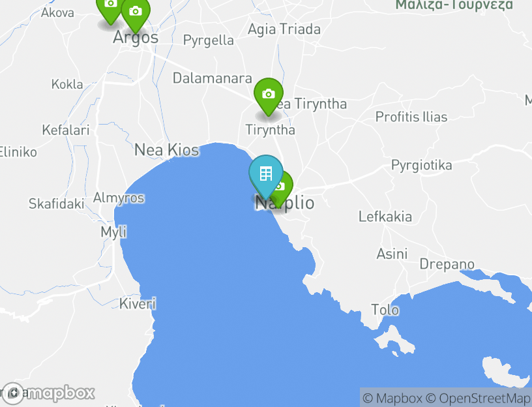This screenshot has width=532, height=407.
Task: Click the Tolo town label
Action: click(x=385, y=310)
